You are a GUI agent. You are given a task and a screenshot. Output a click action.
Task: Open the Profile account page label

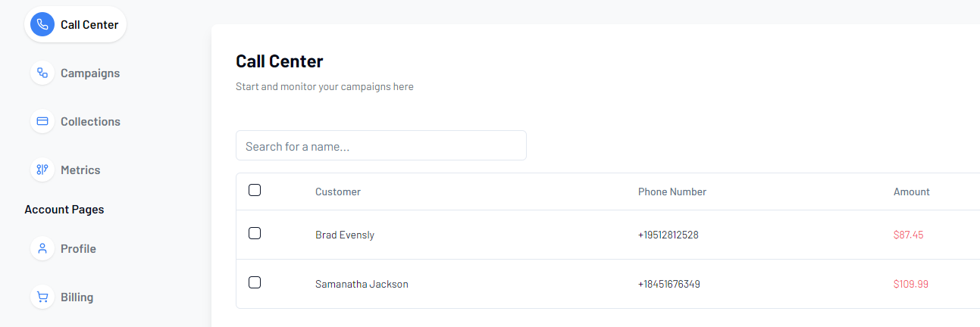(78, 249)
